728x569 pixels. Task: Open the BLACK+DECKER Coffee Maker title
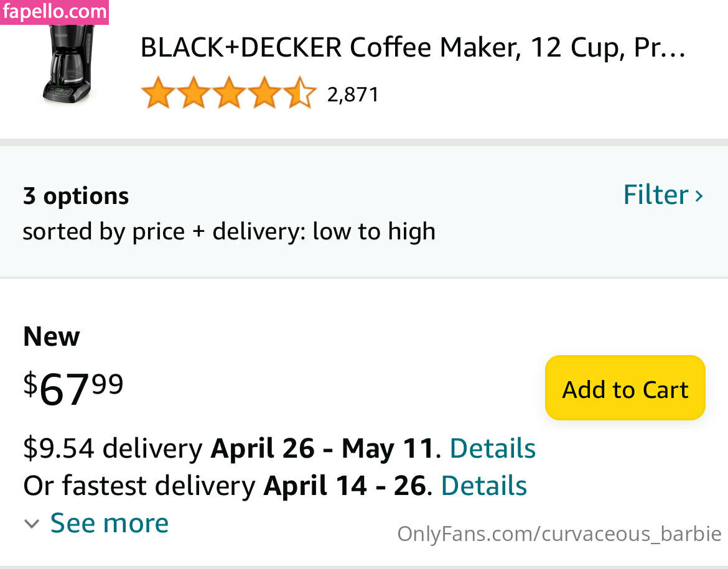pos(413,48)
